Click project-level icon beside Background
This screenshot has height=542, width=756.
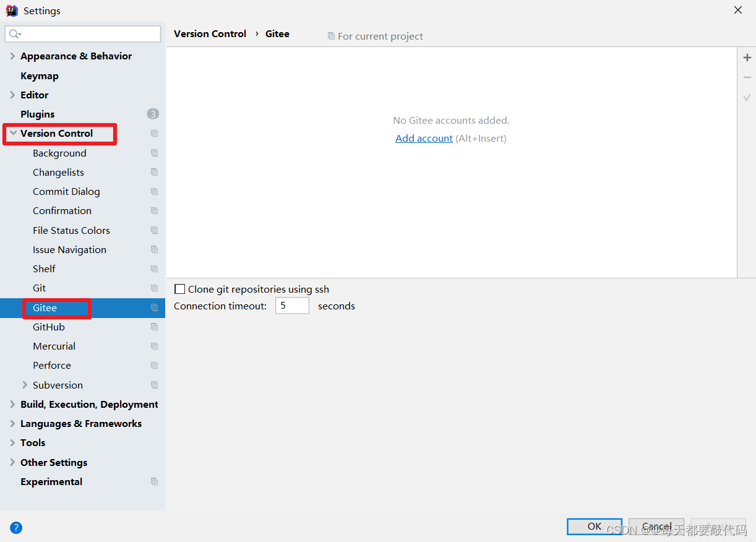[x=154, y=153]
